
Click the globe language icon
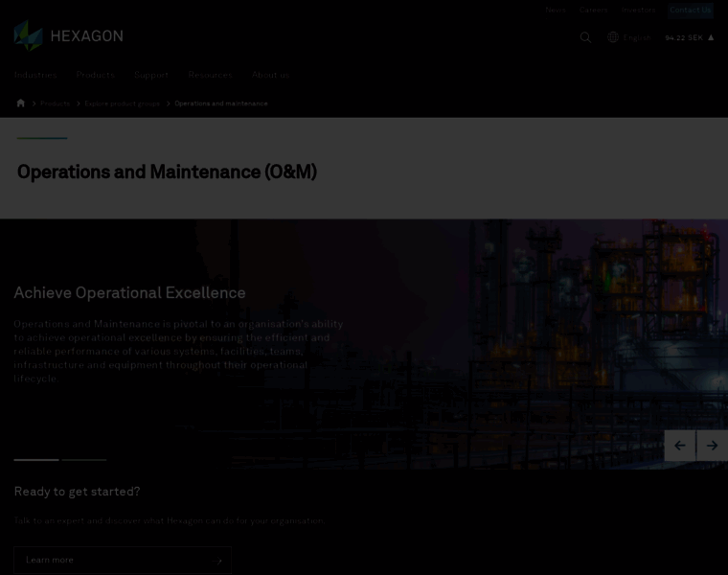(613, 37)
